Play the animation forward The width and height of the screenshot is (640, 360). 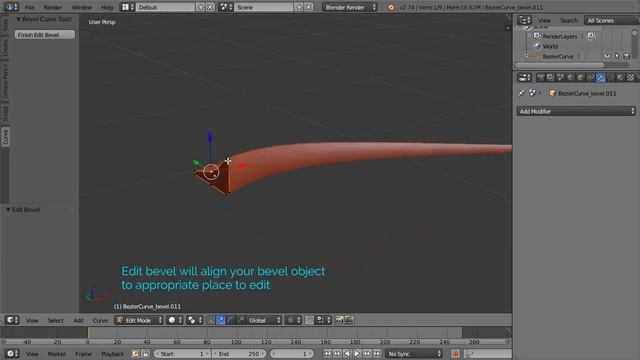(x=357, y=353)
